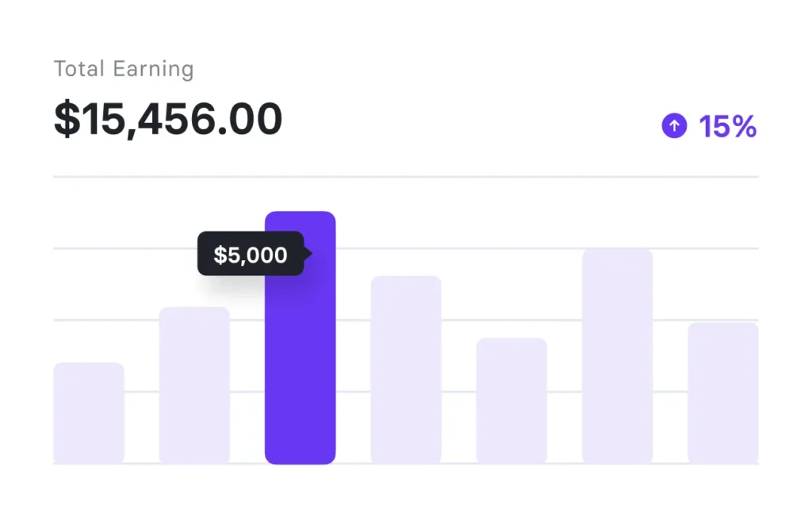The width and height of the screenshot is (812, 518).
Task: Click the purple up-arrow circle icon
Action: (674, 125)
